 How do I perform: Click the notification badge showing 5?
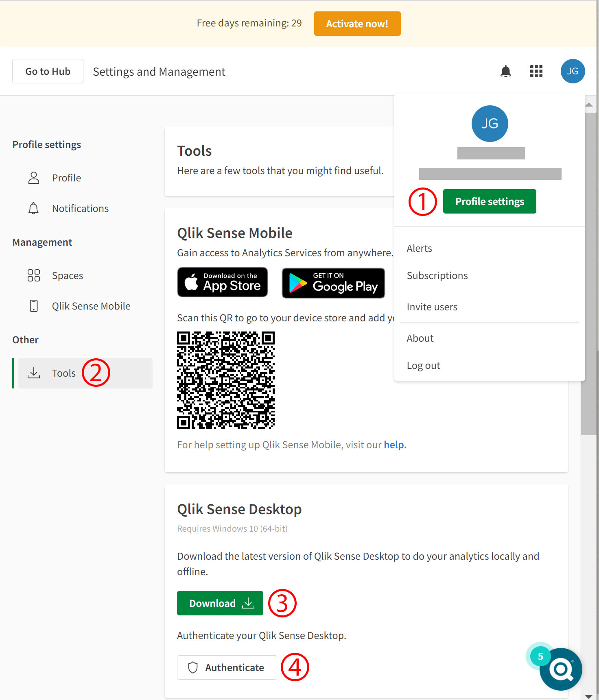tap(540, 656)
